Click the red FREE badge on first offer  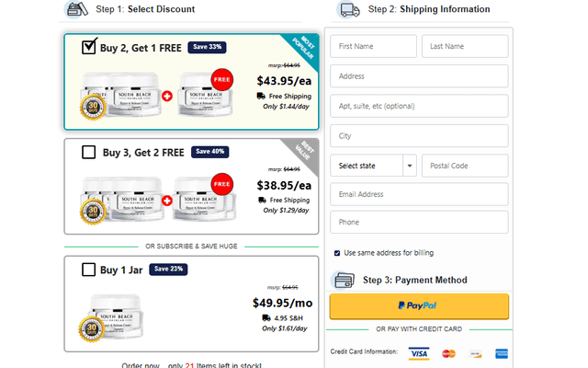pos(221,80)
